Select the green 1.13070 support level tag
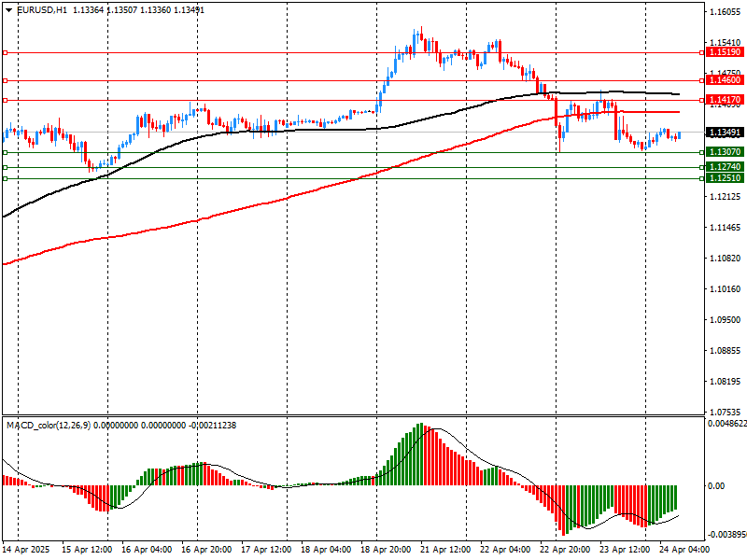This screenshot has width=747, height=560. click(x=724, y=152)
